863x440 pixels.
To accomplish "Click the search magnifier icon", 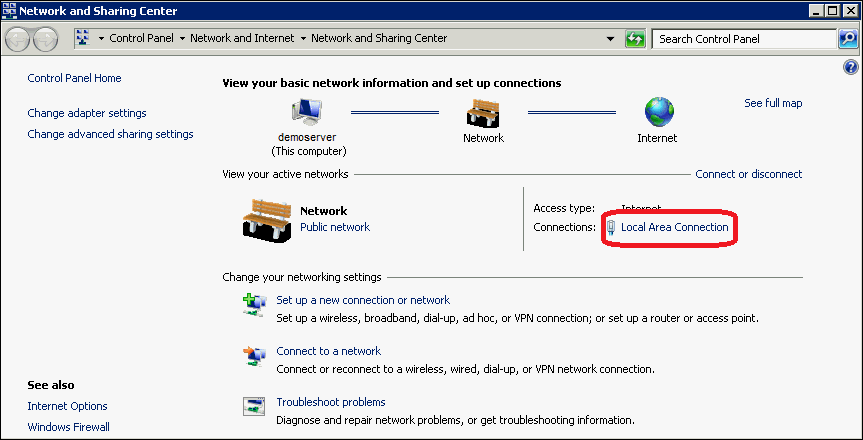I will click(x=847, y=39).
